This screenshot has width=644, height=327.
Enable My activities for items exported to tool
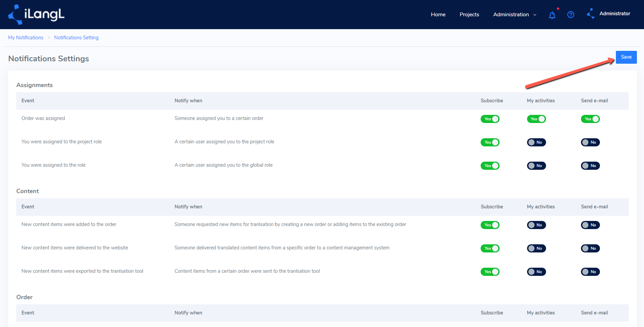click(536, 272)
